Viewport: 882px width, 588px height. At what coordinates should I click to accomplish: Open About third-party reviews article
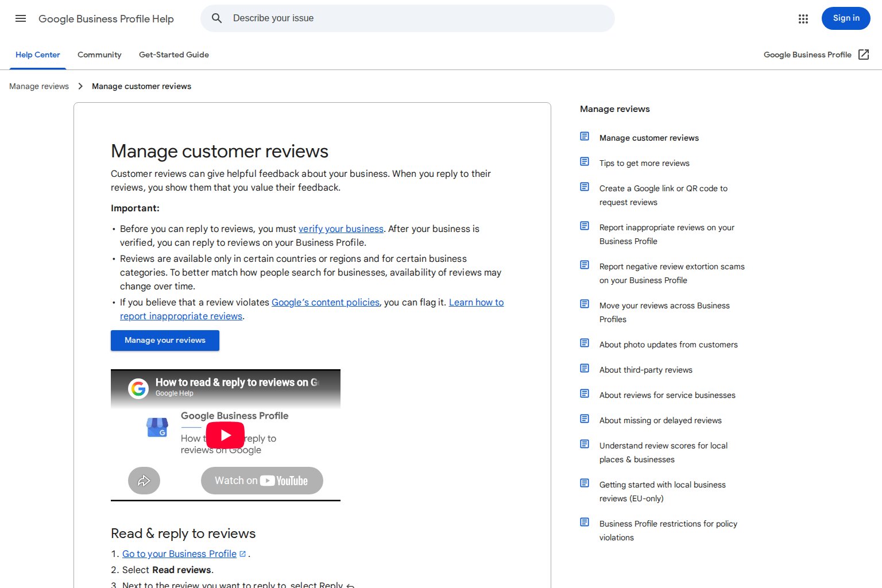click(x=646, y=370)
